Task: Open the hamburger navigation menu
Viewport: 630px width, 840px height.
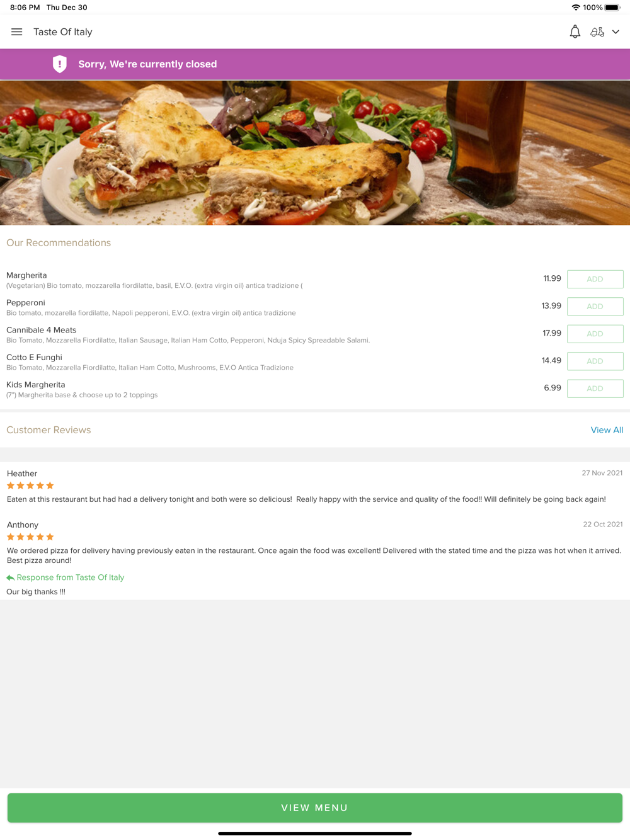Action: [17, 32]
